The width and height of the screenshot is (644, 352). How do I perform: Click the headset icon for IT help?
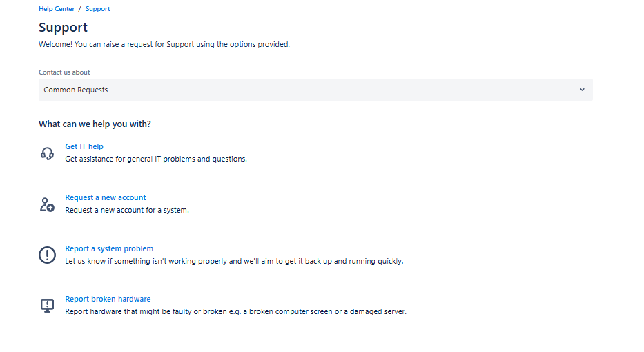tap(47, 153)
